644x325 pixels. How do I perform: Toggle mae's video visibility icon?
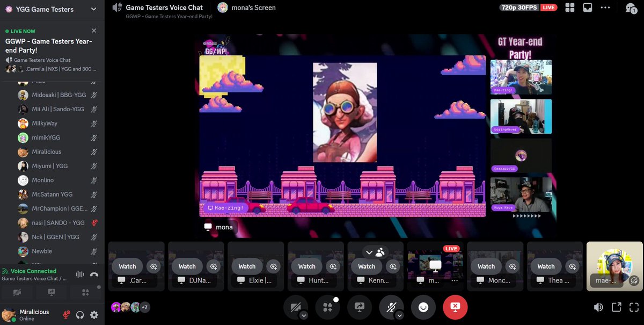[x=634, y=280]
